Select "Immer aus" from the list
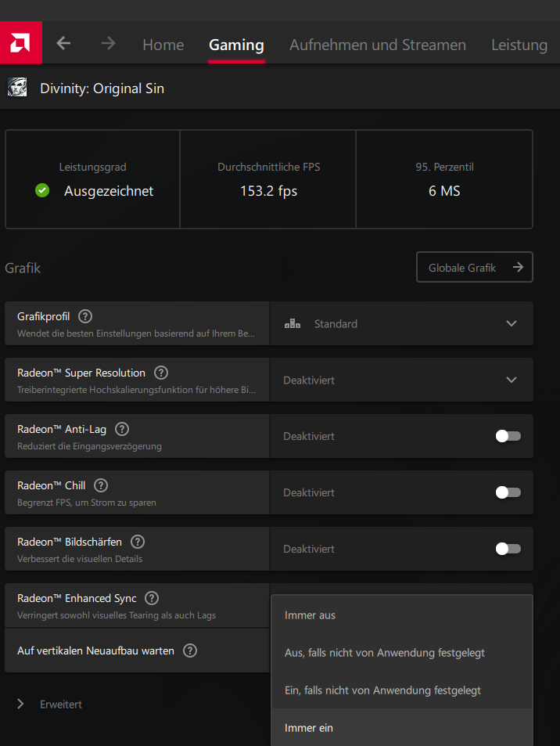Image resolution: width=560 pixels, height=746 pixels. point(311,615)
